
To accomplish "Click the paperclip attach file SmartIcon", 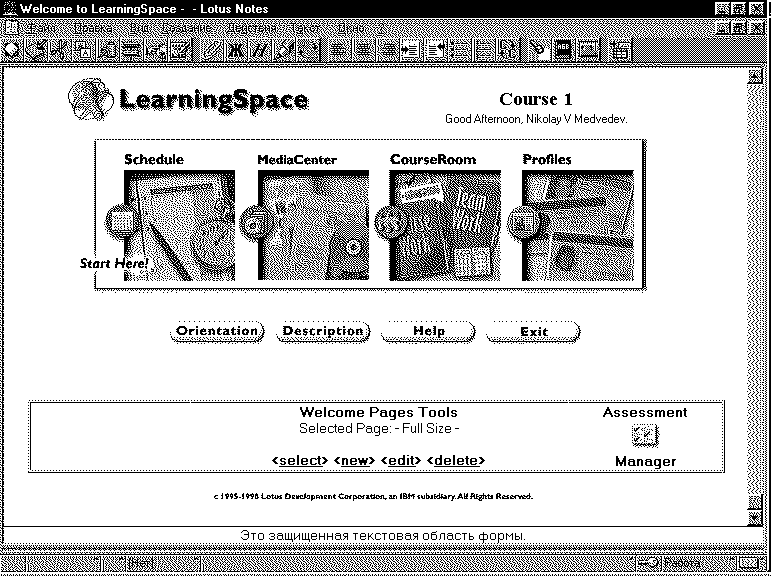I will pos(214,51).
